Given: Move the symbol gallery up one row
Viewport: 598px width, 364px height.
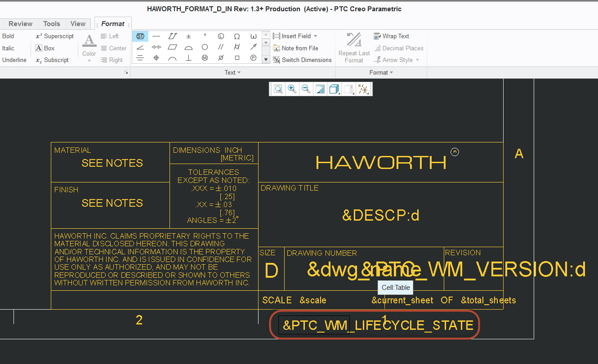Looking at the screenshot, I should (x=266, y=35).
